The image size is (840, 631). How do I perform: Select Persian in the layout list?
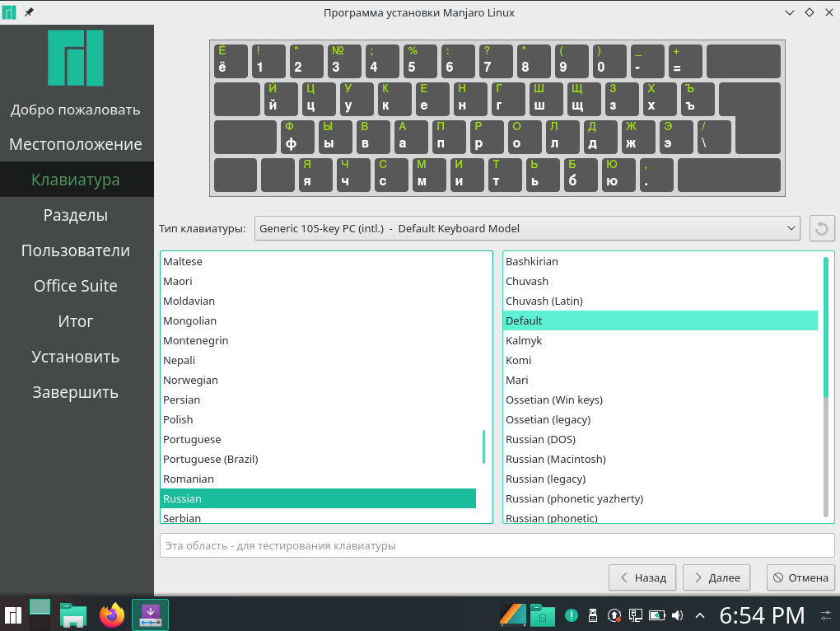(x=318, y=400)
